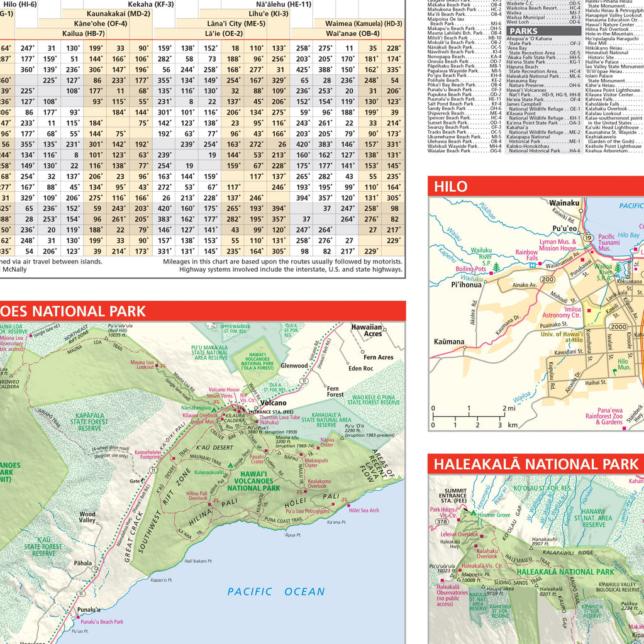The width and height of the screenshot is (644, 644).
Task: Click the 'Imiloa Astronomy Ctr. label
Action: (561, 312)
